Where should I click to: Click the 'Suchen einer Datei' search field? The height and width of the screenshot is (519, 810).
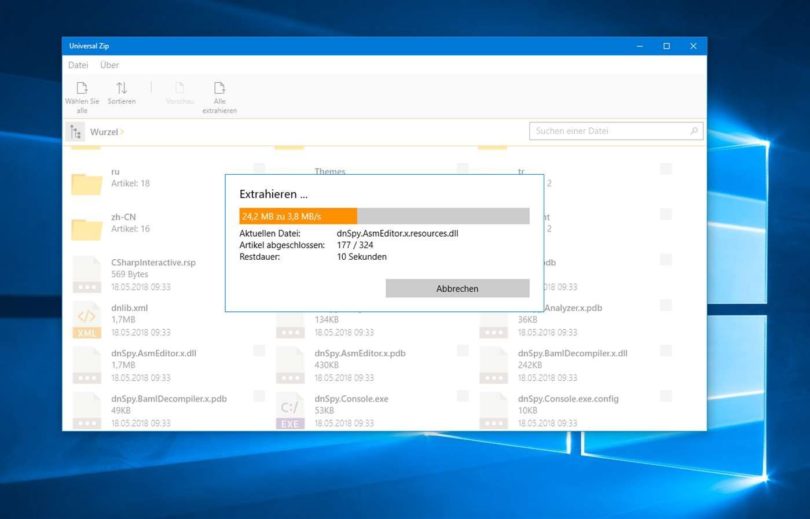pyautogui.click(x=616, y=131)
